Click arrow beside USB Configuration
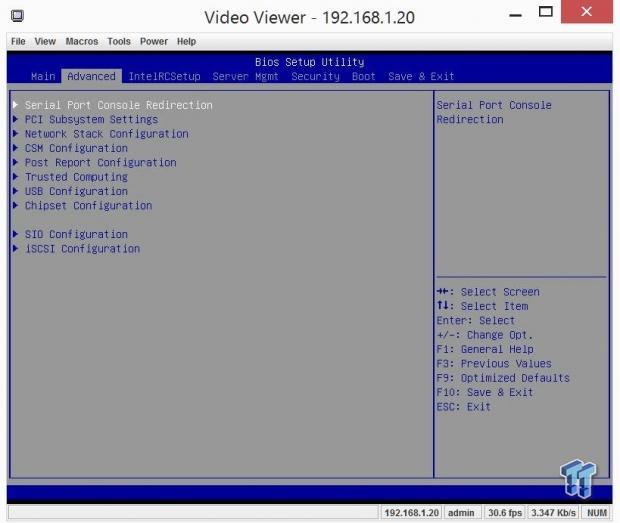620x523 pixels. (x=15, y=191)
